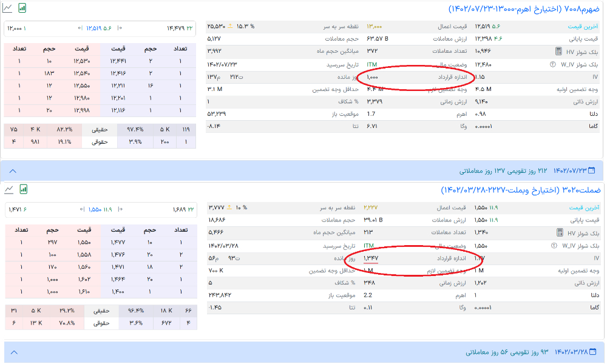This screenshot has height=364, width=607.
Task: Click expiry date ۱۴۰۲/۰۳/۲۸ in تاریخ سررسید row
Action: point(223,246)
